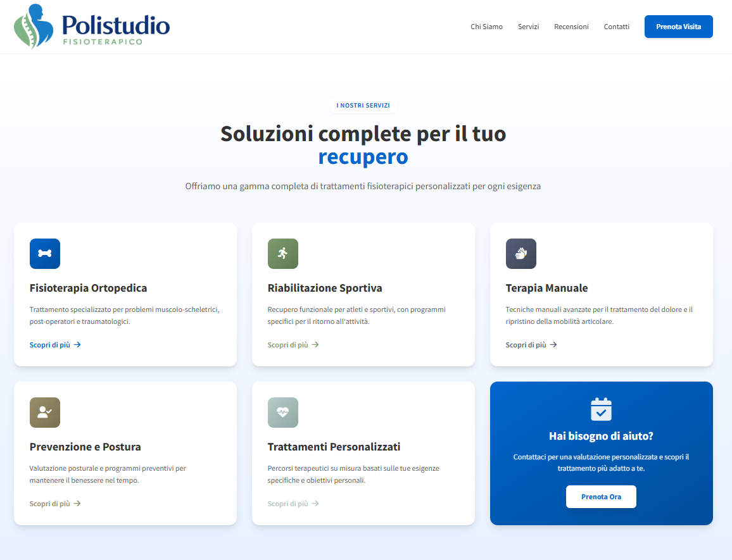
Task: Select the Trattamenti Personalizzati card title
Action: (x=334, y=447)
